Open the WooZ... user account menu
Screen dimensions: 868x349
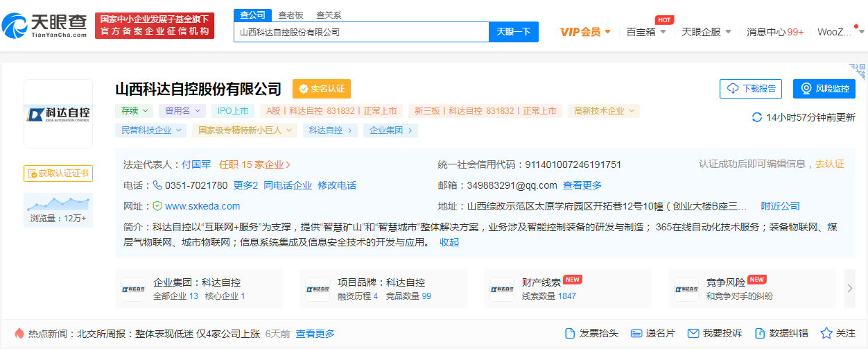point(840,32)
